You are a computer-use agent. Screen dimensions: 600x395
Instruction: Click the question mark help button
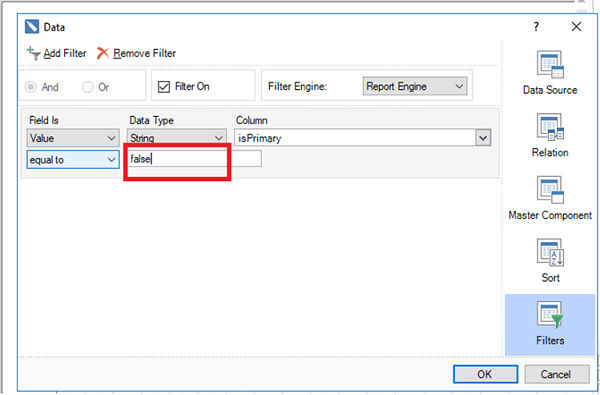[536, 27]
